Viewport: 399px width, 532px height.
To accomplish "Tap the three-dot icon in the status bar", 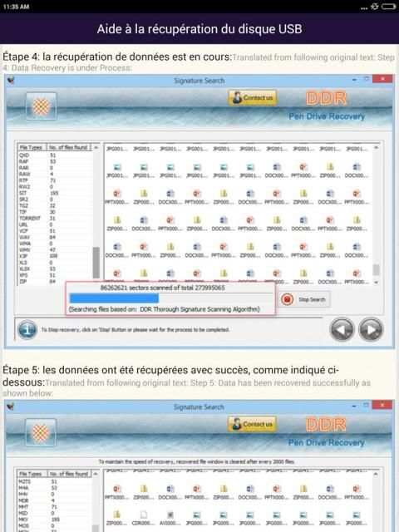I will coord(364,7).
